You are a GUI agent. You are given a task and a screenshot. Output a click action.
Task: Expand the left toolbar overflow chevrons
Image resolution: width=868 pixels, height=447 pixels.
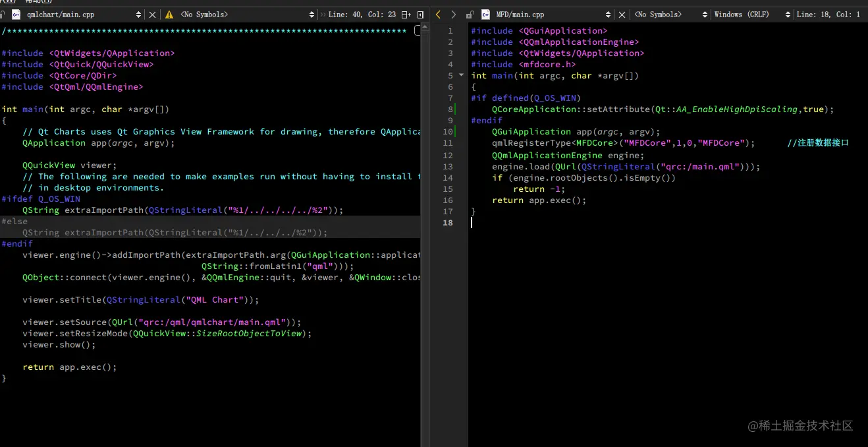pyautogui.click(x=323, y=15)
